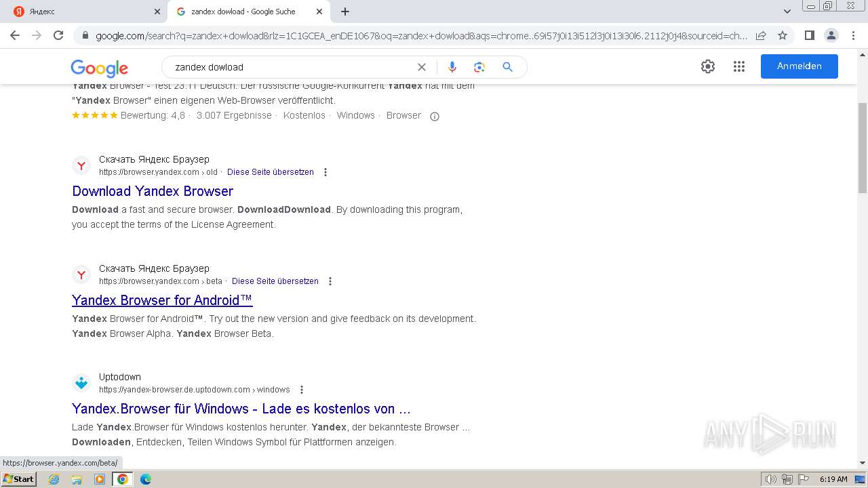View site information padlock icon
The image size is (868, 488).
click(x=85, y=35)
